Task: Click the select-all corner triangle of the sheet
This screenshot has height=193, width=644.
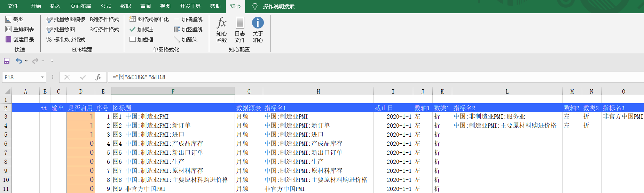Action: [8, 91]
